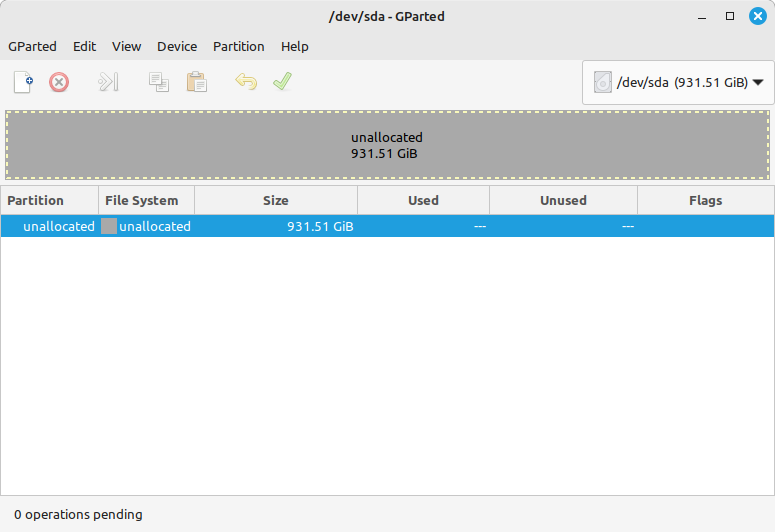Open the Help menu
775x532 pixels.
[295, 46]
